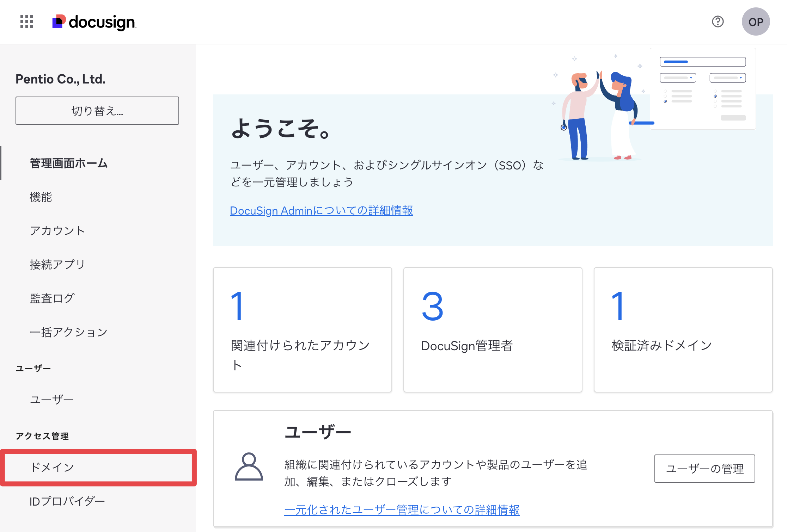Open the OP profile avatar menu
The width and height of the screenshot is (787, 532).
(x=756, y=21)
